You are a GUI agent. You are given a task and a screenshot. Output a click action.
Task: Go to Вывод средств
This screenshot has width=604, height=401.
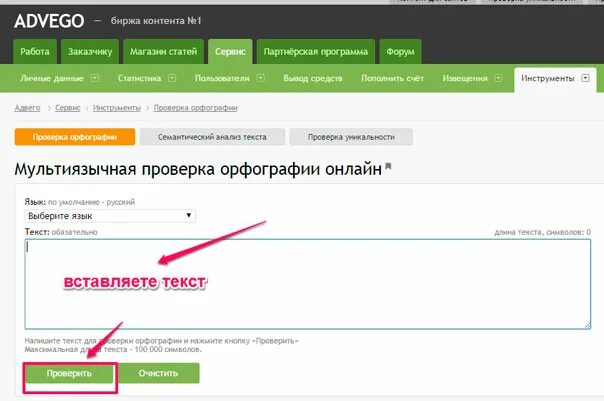tap(313, 78)
